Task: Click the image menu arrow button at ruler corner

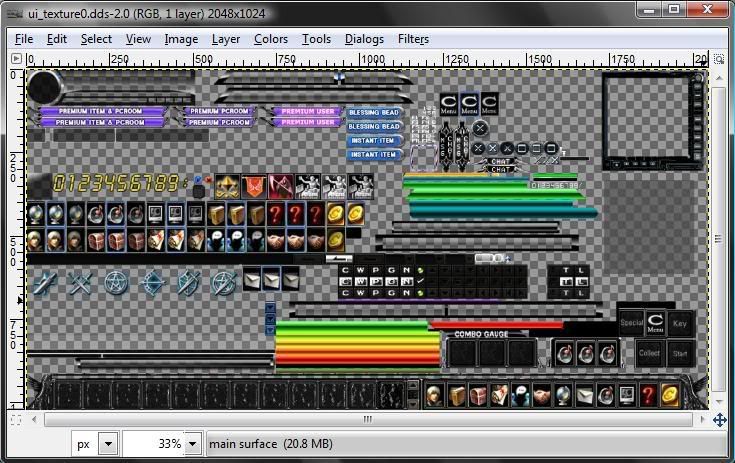Action: (16, 59)
